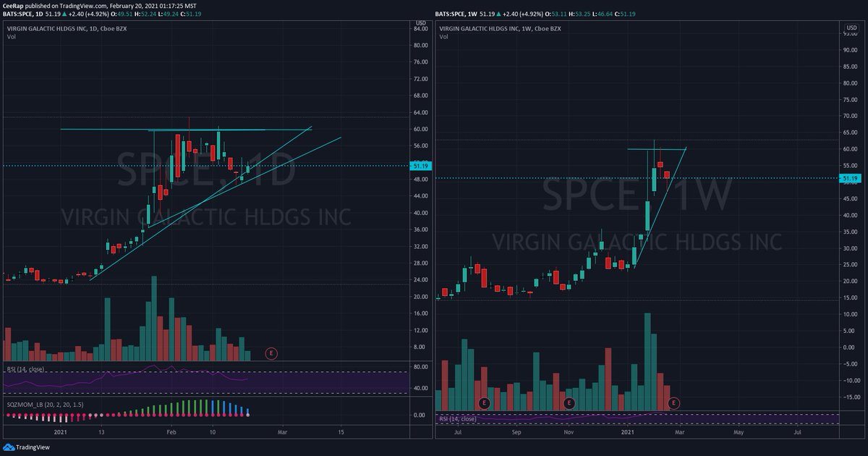
Task: Click the 15 date label on the daily time axis
Action: (x=341, y=432)
